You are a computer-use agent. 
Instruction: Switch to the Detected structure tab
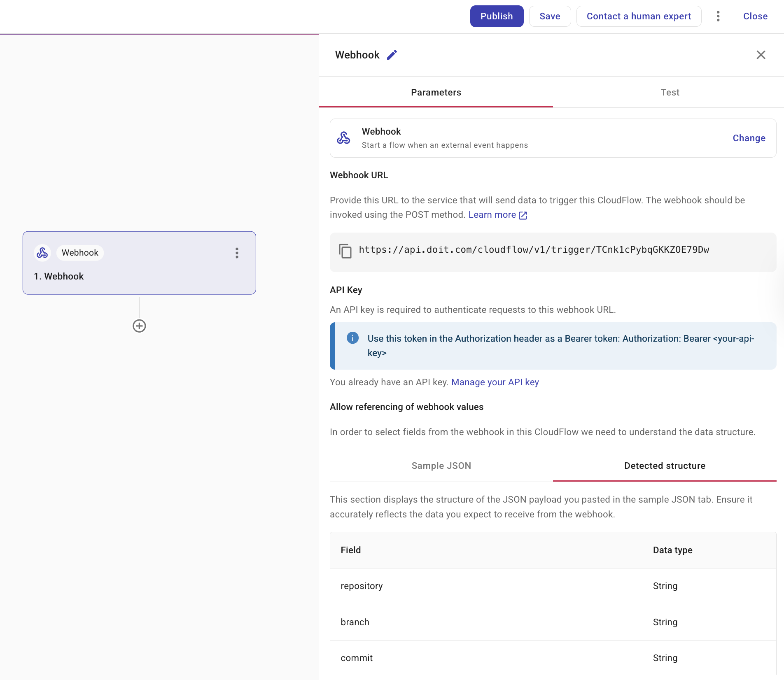point(664,466)
